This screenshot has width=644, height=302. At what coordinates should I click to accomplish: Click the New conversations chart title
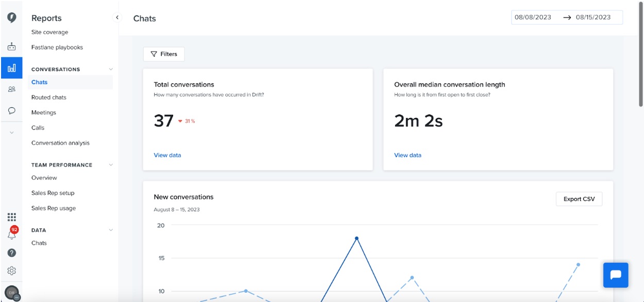(183, 197)
